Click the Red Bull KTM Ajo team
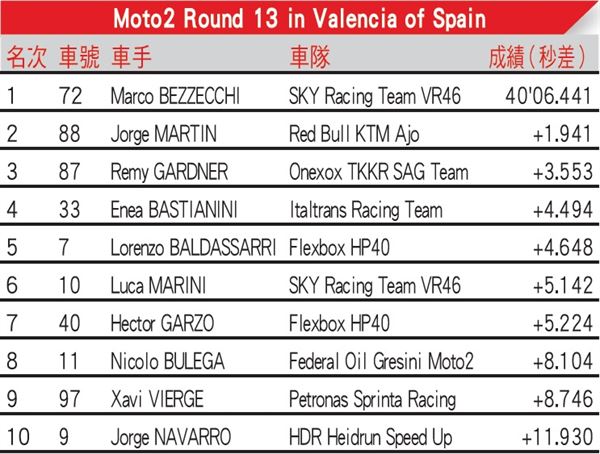 tap(354, 134)
